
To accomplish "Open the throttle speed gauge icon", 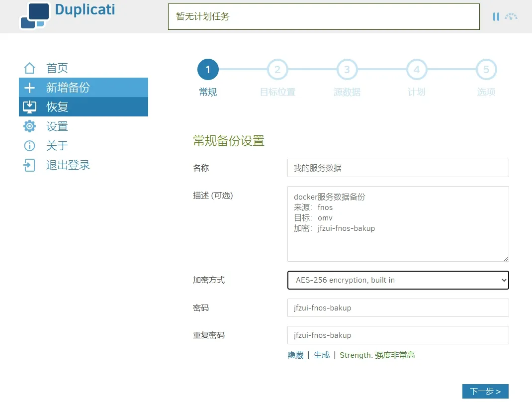I will pyautogui.click(x=511, y=16).
